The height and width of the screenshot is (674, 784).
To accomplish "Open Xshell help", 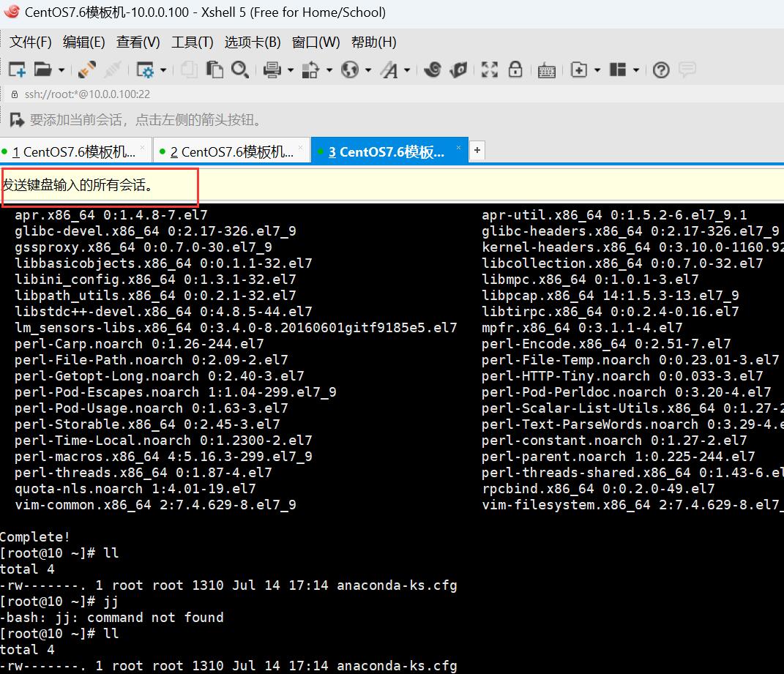I will pyautogui.click(x=660, y=70).
